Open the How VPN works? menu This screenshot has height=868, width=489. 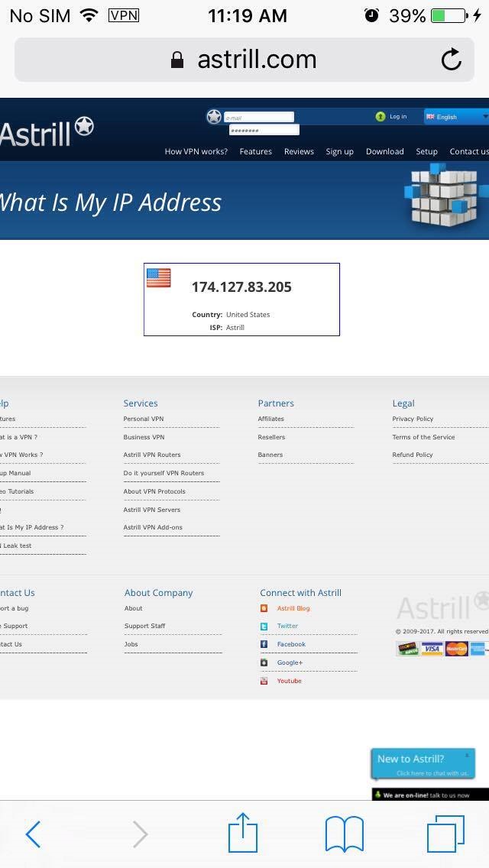pyautogui.click(x=196, y=151)
